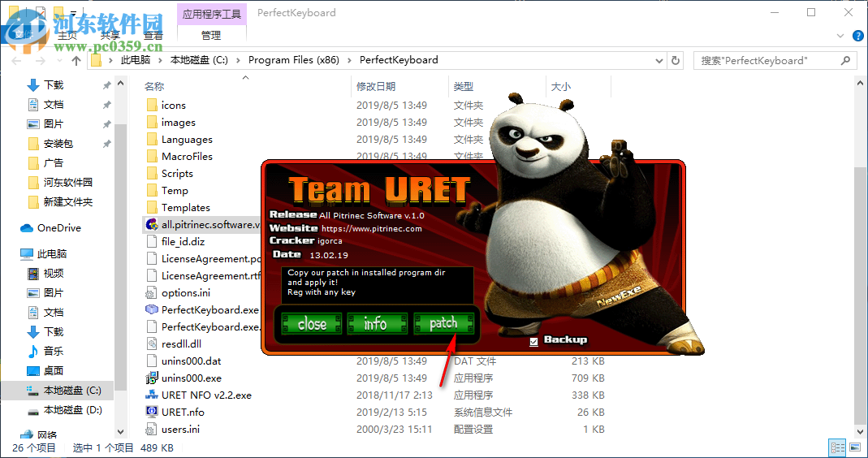Refresh the current folder

click(676, 60)
